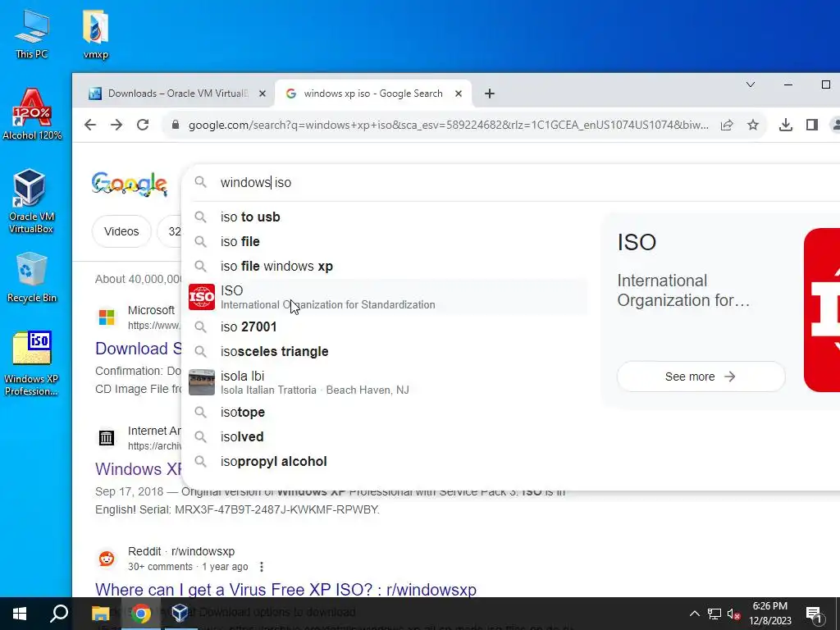Launch Alcohol 120% from desktop

[x=32, y=114]
